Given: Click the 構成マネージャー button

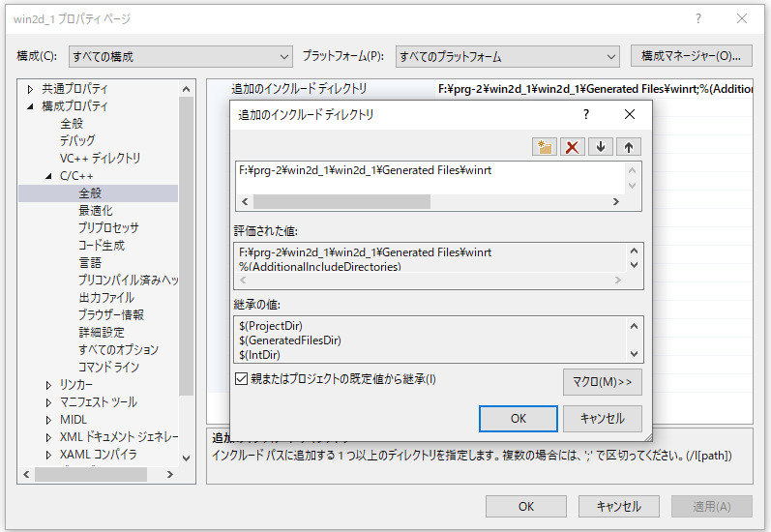Looking at the screenshot, I should click(x=692, y=56).
